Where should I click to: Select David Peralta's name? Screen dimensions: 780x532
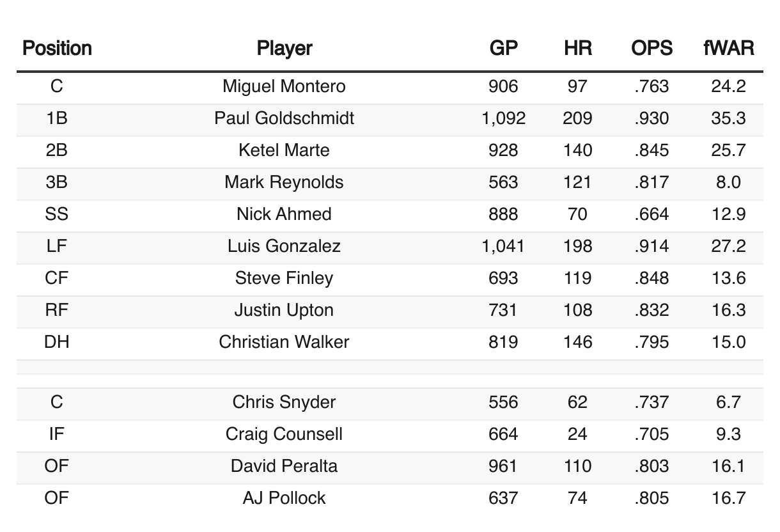click(284, 466)
